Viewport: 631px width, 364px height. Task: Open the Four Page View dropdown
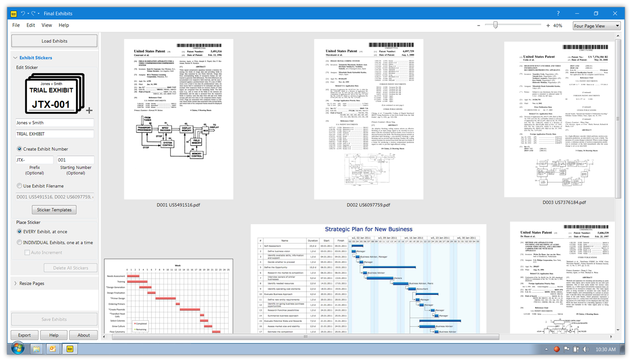(x=597, y=26)
